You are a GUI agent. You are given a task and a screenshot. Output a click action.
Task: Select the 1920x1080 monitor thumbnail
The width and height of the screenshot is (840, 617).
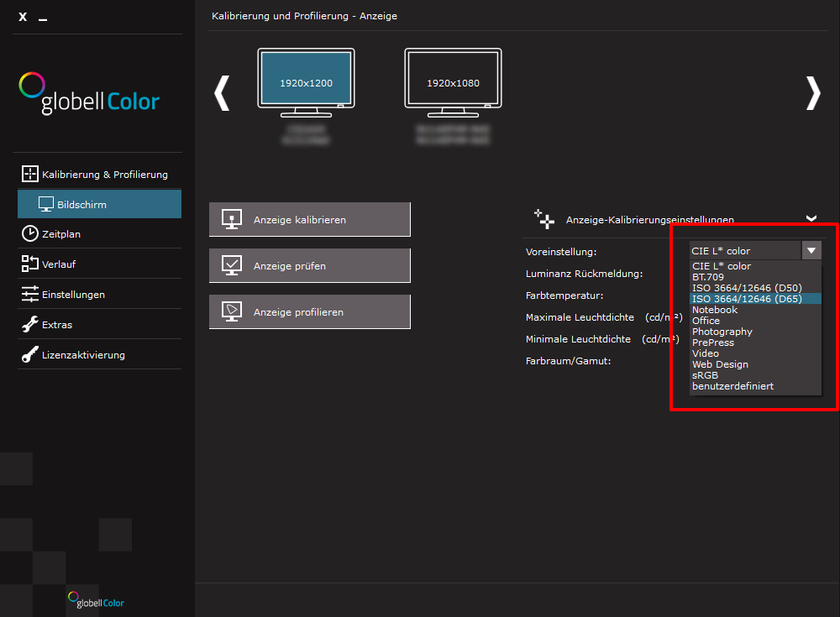(x=453, y=82)
